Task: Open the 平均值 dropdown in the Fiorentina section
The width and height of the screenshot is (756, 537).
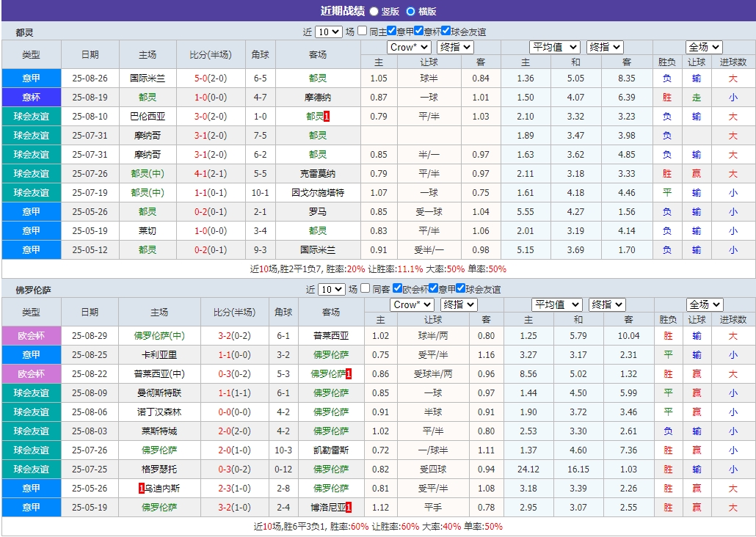Action: coord(556,304)
